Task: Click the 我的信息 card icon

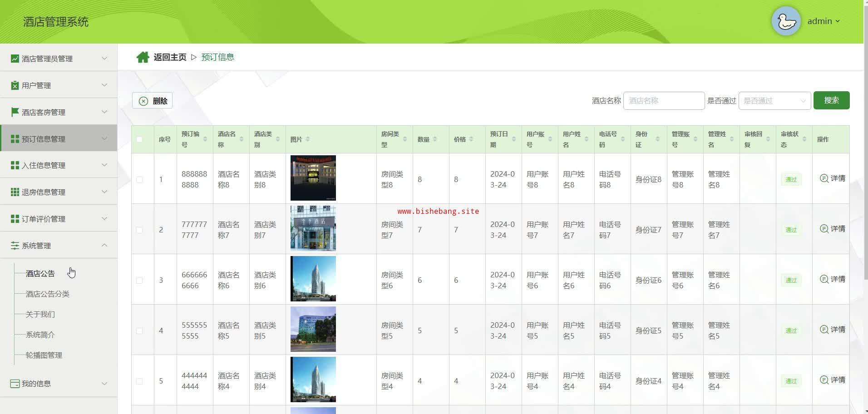Action: click(x=15, y=384)
